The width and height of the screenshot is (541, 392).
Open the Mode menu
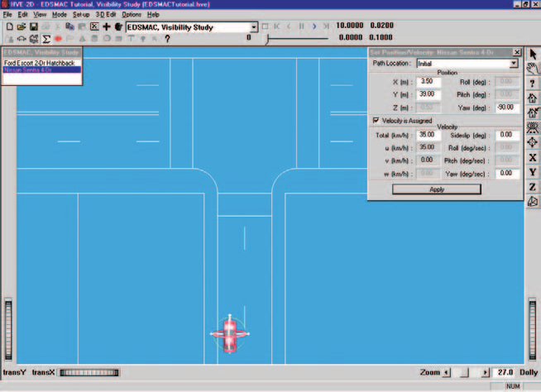(60, 15)
